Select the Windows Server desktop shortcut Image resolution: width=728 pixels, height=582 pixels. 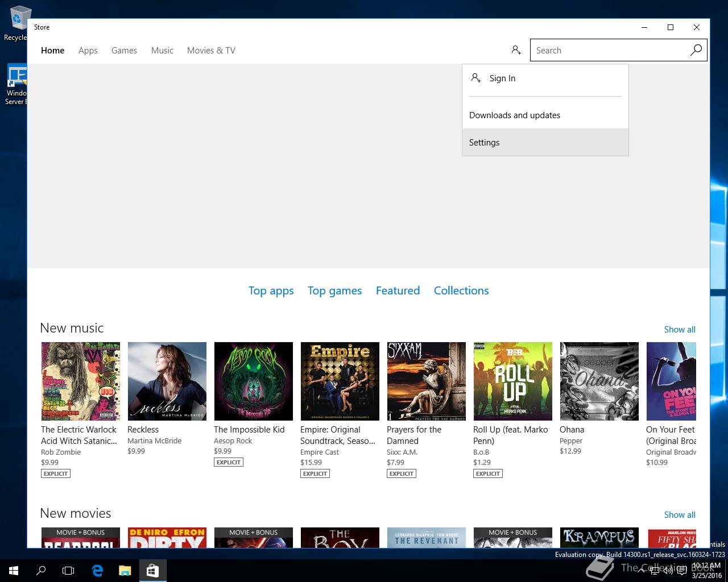click(16, 84)
